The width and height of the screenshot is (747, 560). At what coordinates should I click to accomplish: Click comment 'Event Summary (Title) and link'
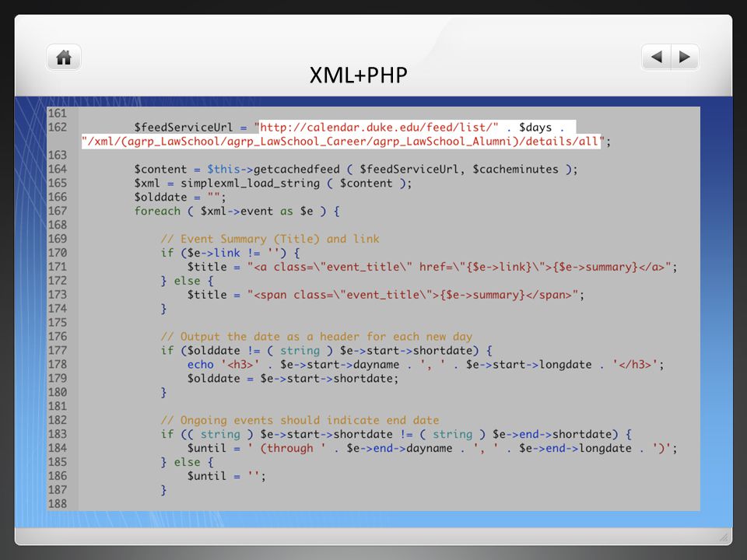click(270, 239)
